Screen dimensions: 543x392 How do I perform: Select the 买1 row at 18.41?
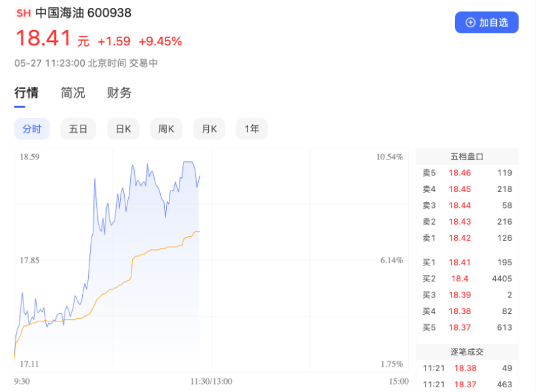point(467,263)
